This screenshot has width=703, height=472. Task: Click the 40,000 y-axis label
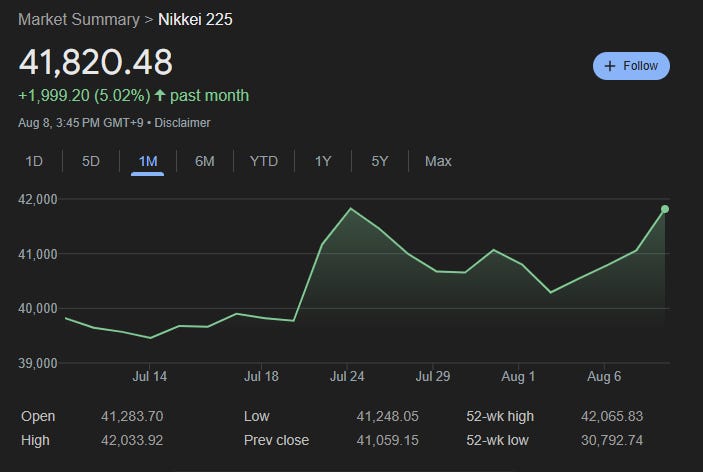[38, 308]
